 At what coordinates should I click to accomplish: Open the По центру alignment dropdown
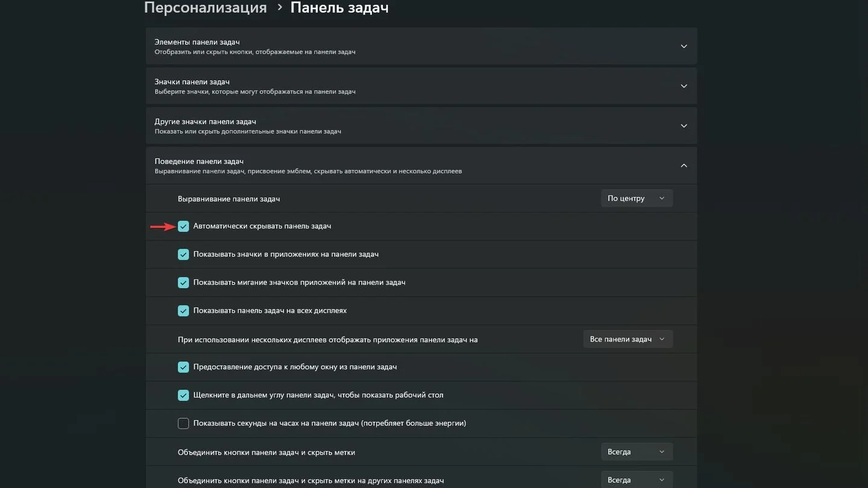click(637, 198)
